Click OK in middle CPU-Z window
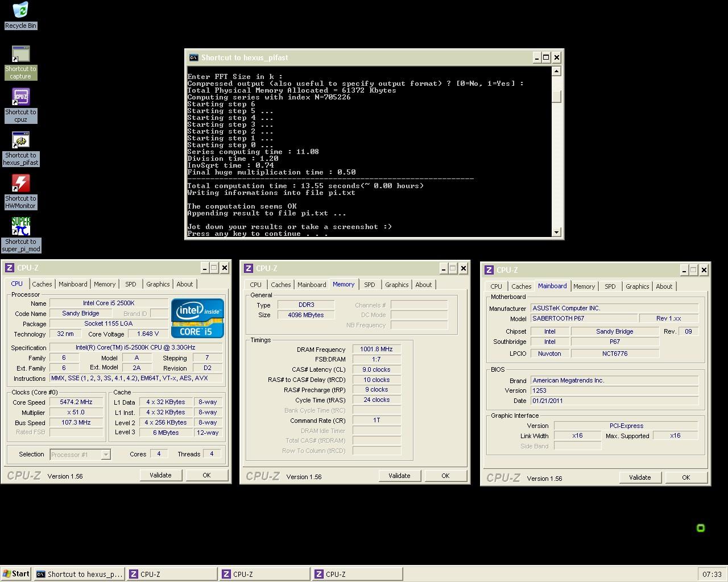 pyautogui.click(x=445, y=476)
